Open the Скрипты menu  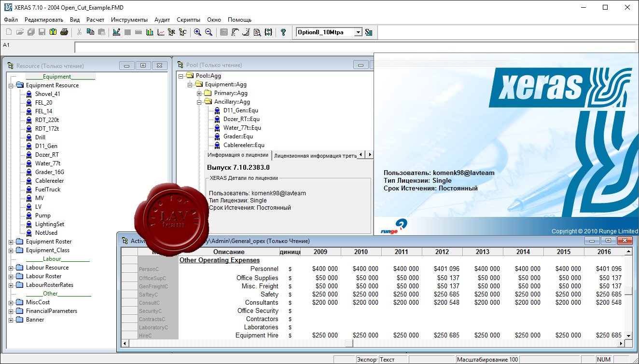point(188,20)
